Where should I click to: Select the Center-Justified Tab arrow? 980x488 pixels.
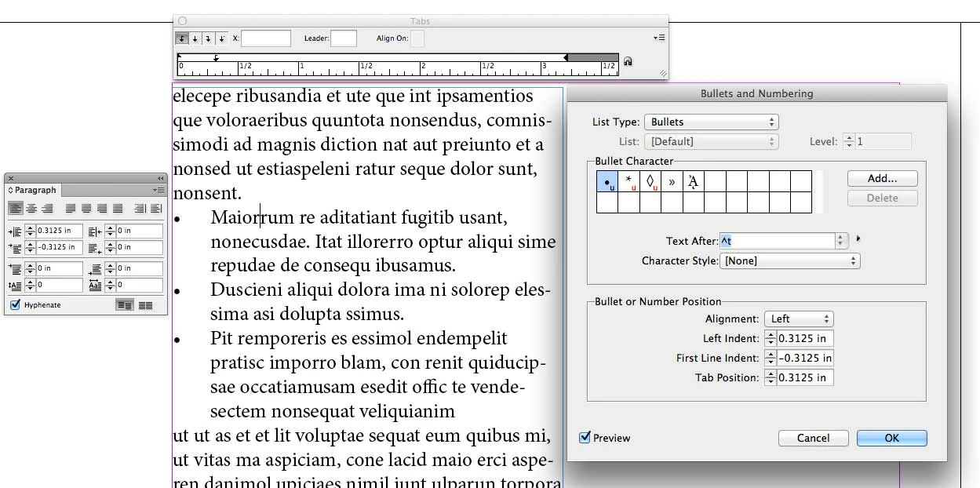point(195,38)
